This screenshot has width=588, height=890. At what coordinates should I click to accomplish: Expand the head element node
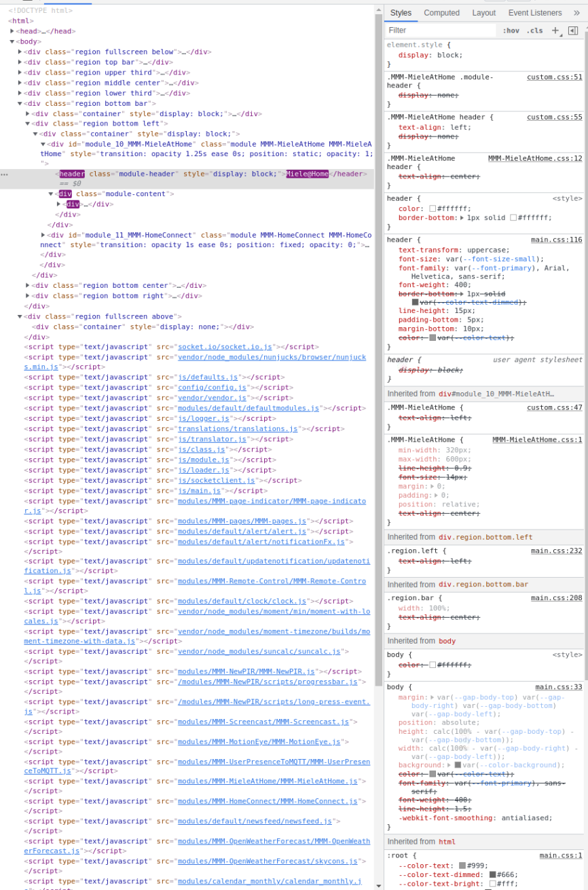[12, 31]
